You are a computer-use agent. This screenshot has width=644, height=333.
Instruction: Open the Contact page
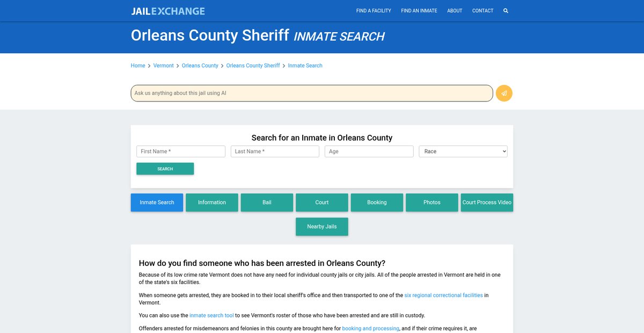(x=482, y=11)
